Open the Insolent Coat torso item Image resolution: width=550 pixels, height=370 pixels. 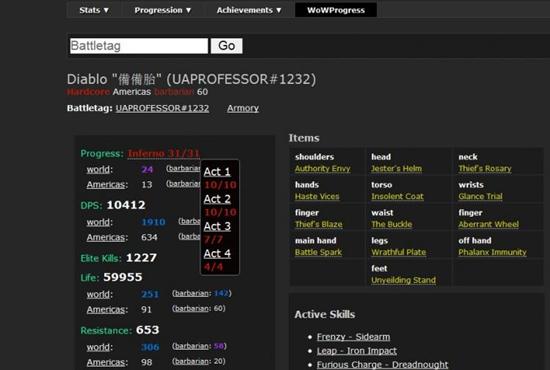click(397, 196)
